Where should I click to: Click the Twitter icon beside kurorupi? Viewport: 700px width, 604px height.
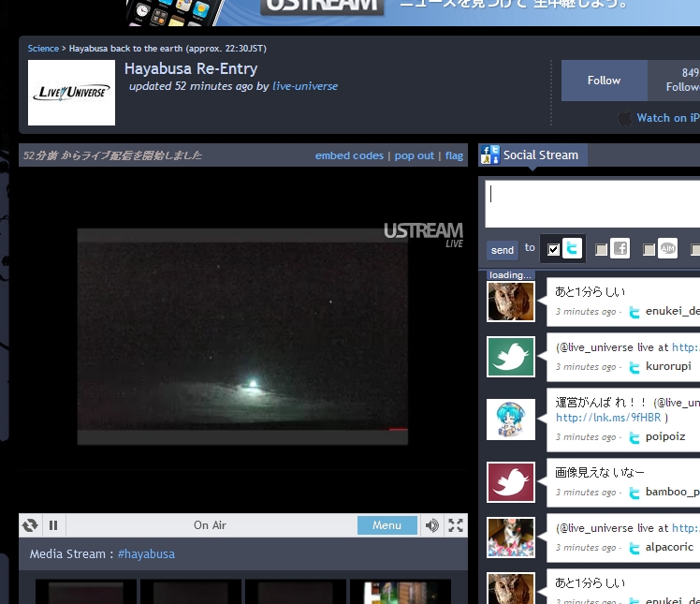pos(634,367)
